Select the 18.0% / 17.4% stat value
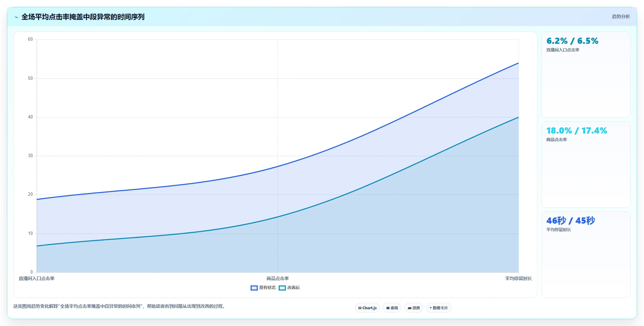 point(577,131)
